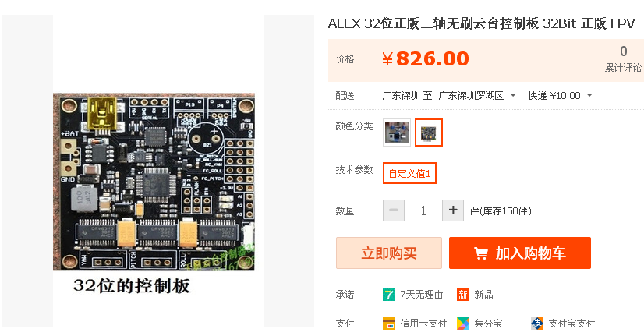Click the 支付宝支付 payment text link
644x336 pixels.
tap(571, 324)
